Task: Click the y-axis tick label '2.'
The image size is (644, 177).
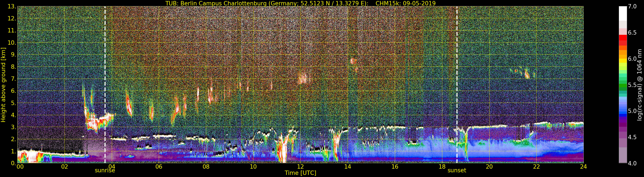Action: click(x=13, y=139)
